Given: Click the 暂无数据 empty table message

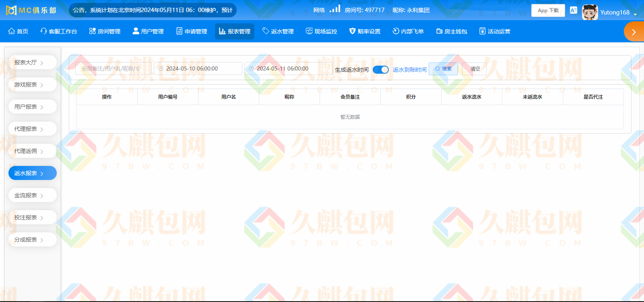Looking at the screenshot, I should 350,117.
